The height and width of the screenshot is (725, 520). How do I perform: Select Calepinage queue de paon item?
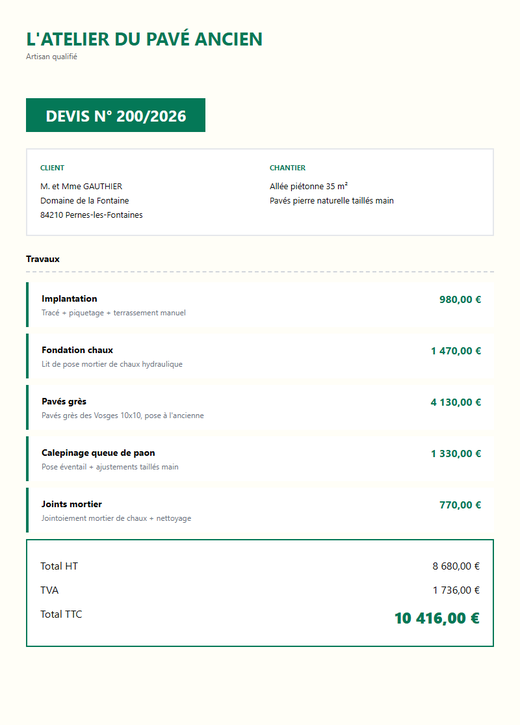pyautogui.click(x=260, y=459)
